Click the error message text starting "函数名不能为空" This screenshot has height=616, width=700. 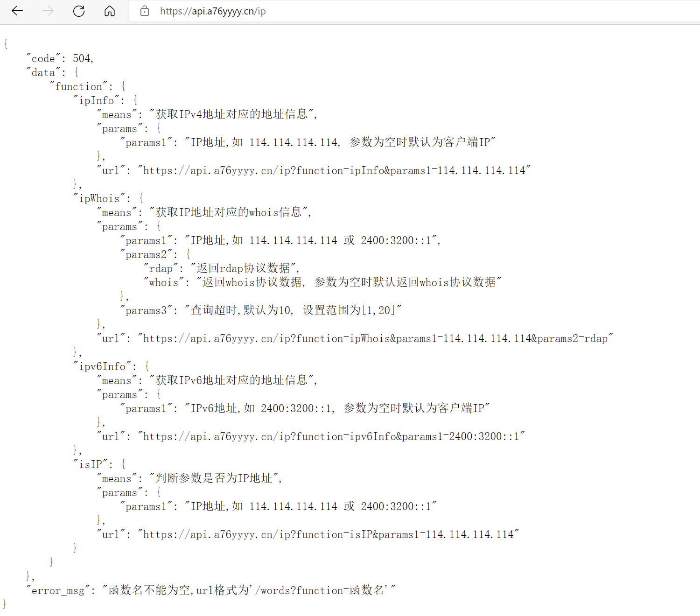click(249, 590)
